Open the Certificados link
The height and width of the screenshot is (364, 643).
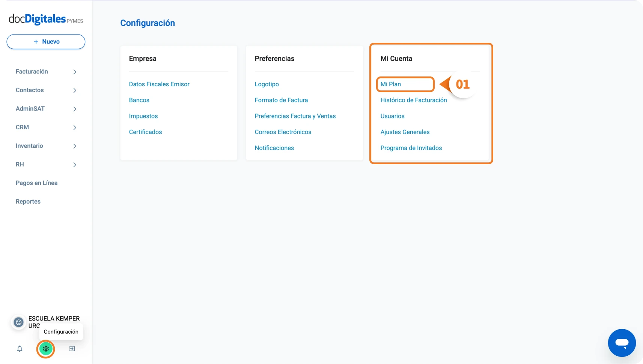146,132
